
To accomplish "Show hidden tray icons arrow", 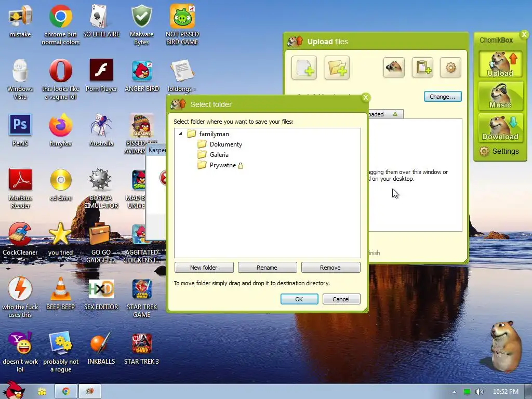I will coord(454,392).
